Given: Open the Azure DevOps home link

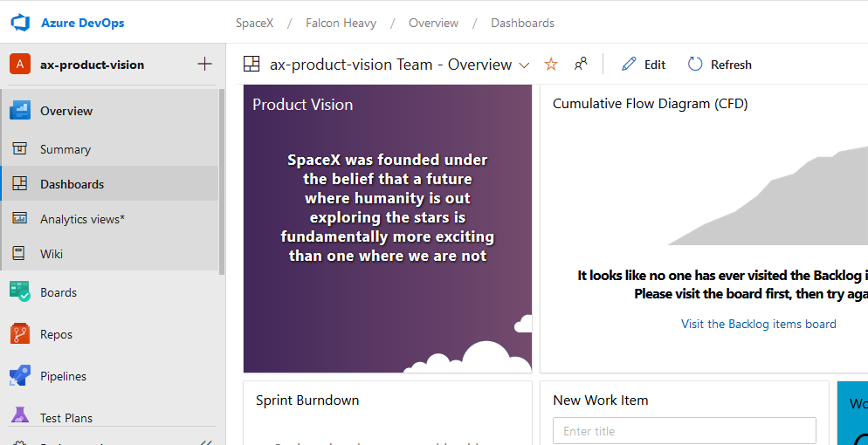Looking at the screenshot, I should click(x=82, y=24).
